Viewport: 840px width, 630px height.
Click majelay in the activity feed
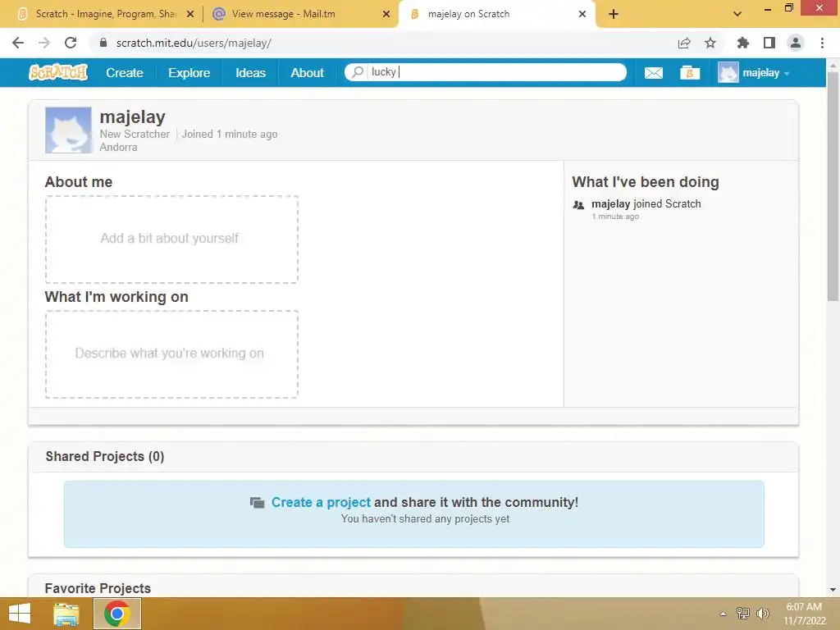[x=610, y=203]
